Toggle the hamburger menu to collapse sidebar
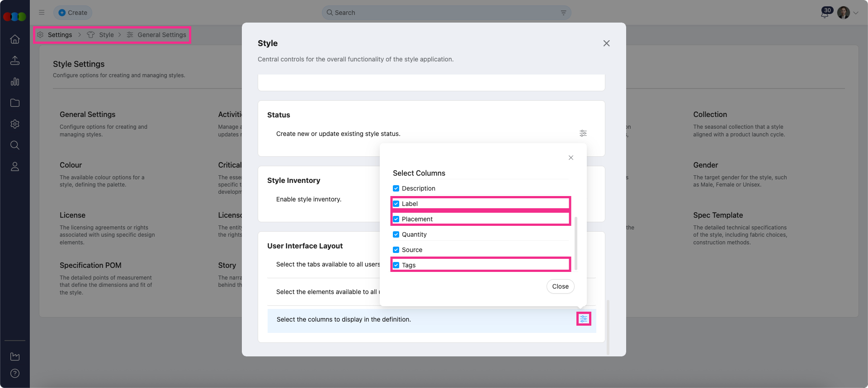This screenshot has height=388, width=868. click(42, 13)
